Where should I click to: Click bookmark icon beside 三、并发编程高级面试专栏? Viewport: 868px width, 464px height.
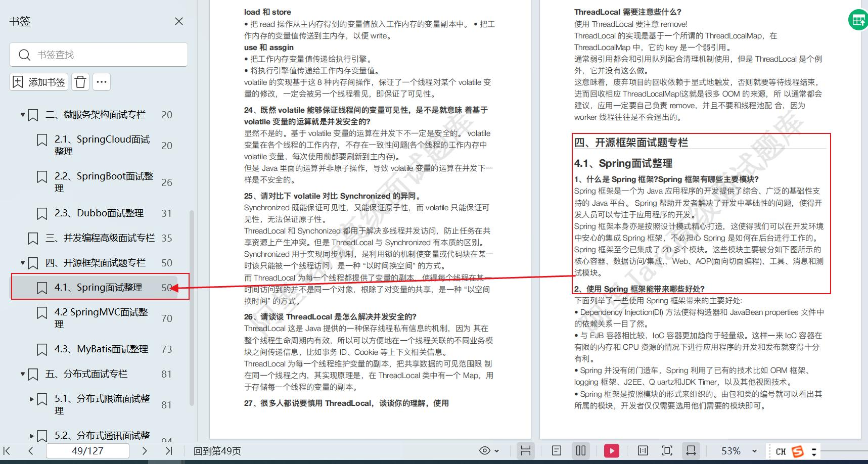tap(33, 238)
